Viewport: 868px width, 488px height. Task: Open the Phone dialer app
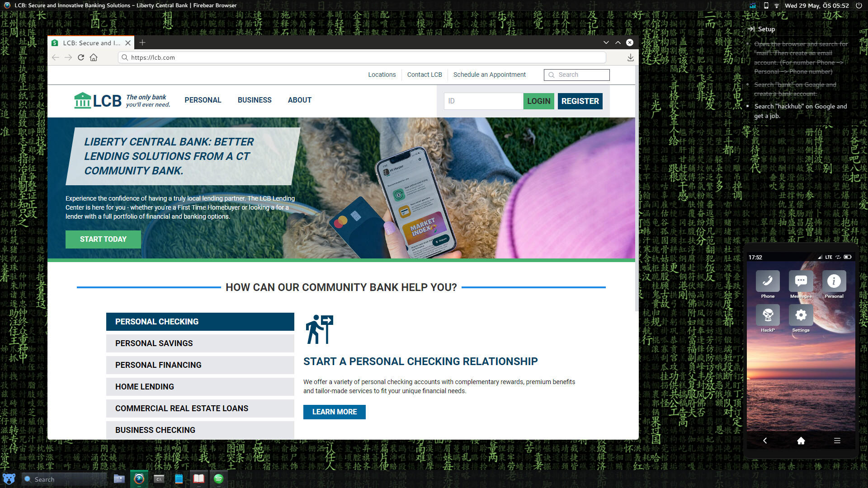pyautogui.click(x=767, y=281)
